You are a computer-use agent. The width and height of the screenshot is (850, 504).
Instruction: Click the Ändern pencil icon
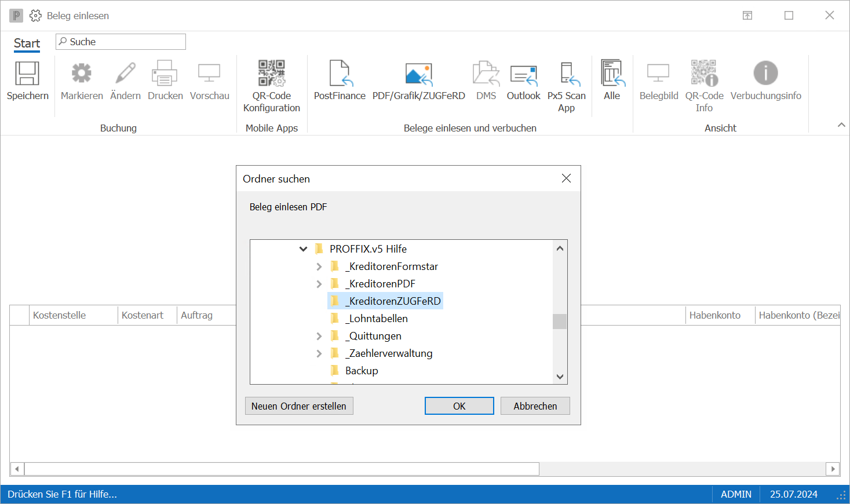125,74
